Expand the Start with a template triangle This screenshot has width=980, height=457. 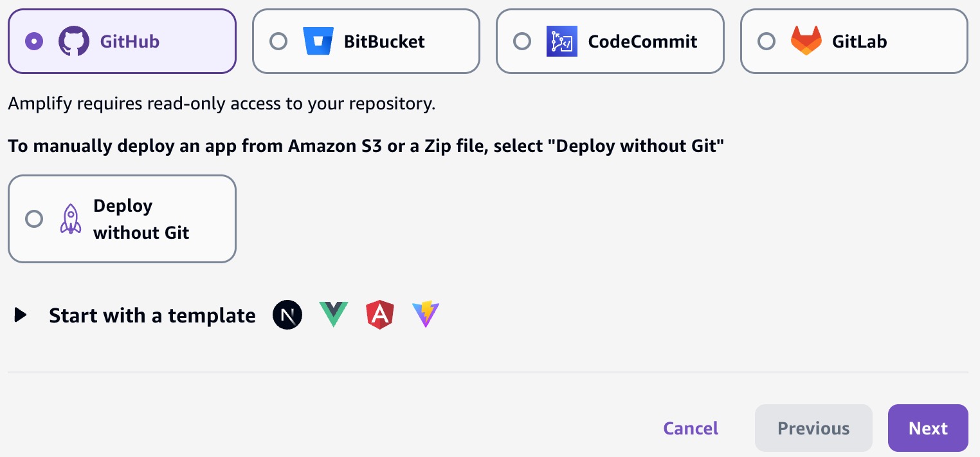[x=21, y=315]
